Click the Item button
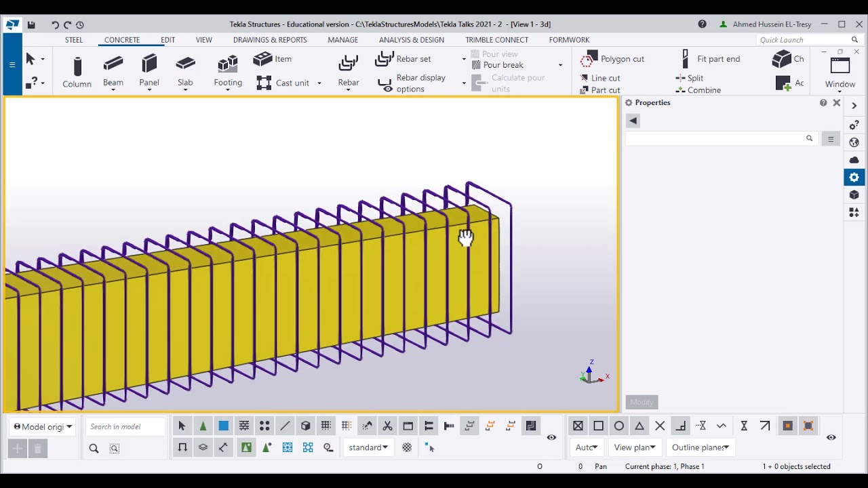868x488 pixels. click(x=273, y=59)
